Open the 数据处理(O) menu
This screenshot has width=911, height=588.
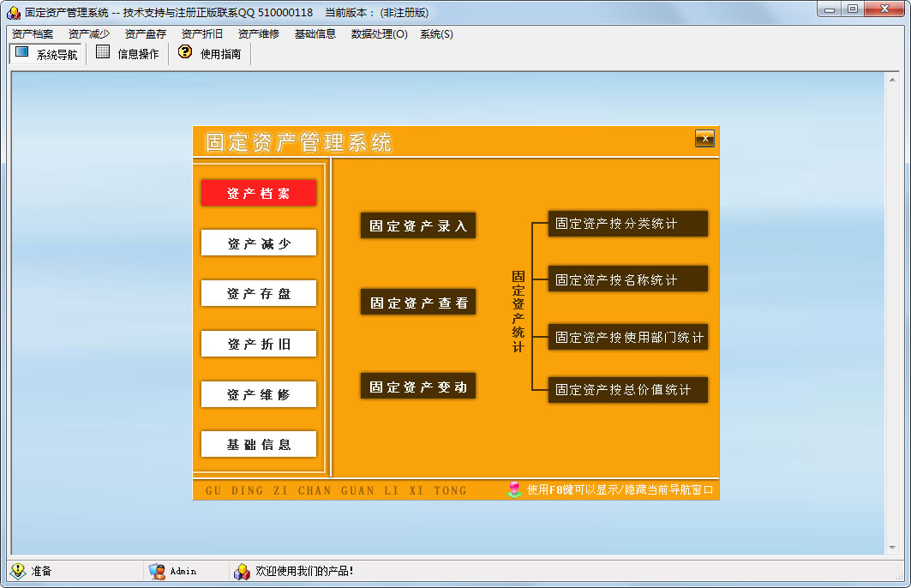click(x=379, y=34)
